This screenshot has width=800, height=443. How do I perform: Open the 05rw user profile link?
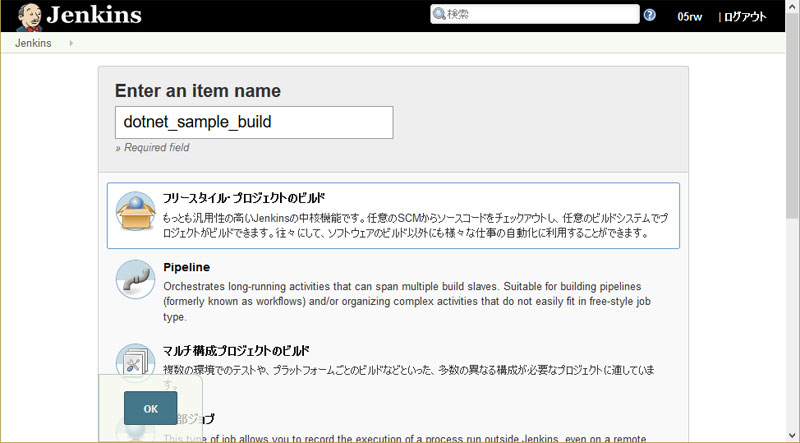click(689, 17)
